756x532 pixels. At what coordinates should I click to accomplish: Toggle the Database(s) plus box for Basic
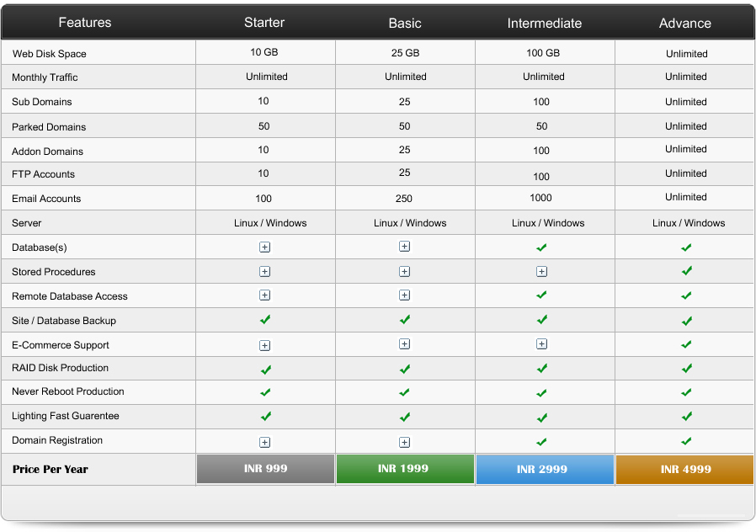[404, 247]
